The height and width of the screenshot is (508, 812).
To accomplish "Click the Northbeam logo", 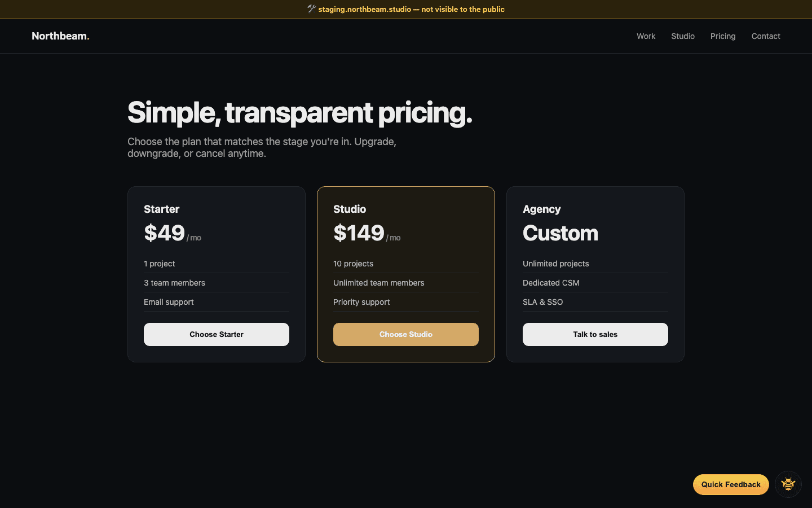I will pyautogui.click(x=60, y=36).
